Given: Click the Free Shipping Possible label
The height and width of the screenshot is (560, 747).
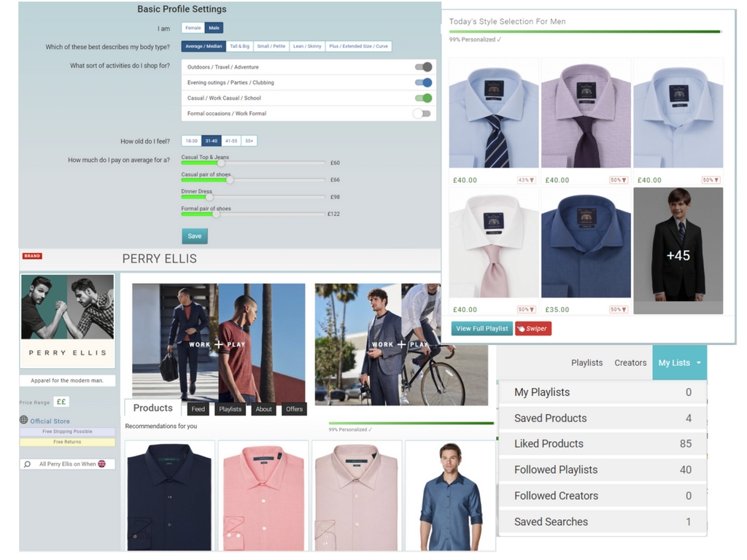Looking at the screenshot, I should tap(67, 432).
